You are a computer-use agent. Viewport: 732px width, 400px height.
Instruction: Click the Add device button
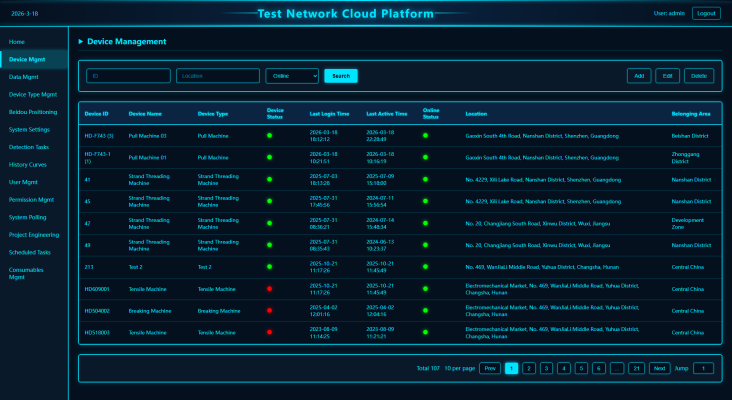(x=639, y=76)
